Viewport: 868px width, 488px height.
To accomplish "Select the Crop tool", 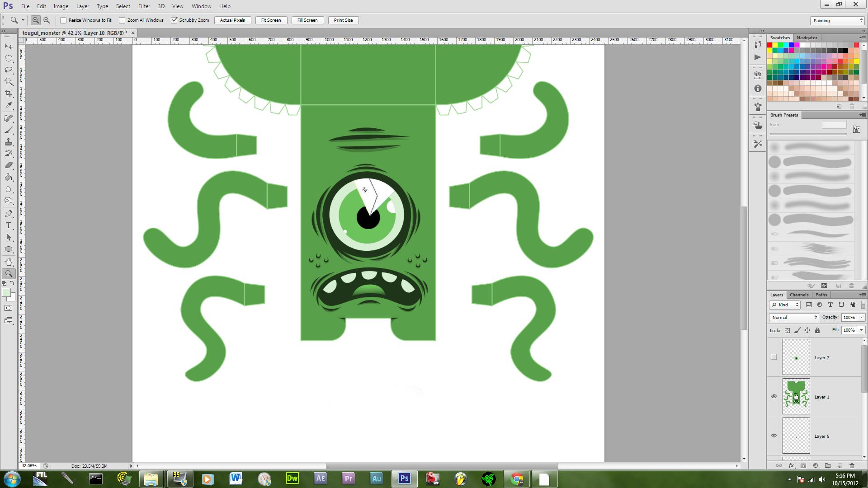I will pyautogui.click(x=9, y=94).
